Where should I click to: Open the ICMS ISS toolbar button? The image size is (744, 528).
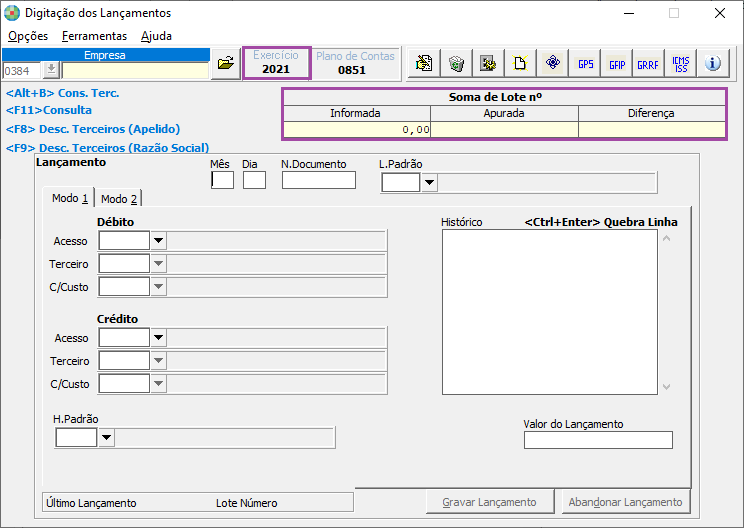coord(681,63)
